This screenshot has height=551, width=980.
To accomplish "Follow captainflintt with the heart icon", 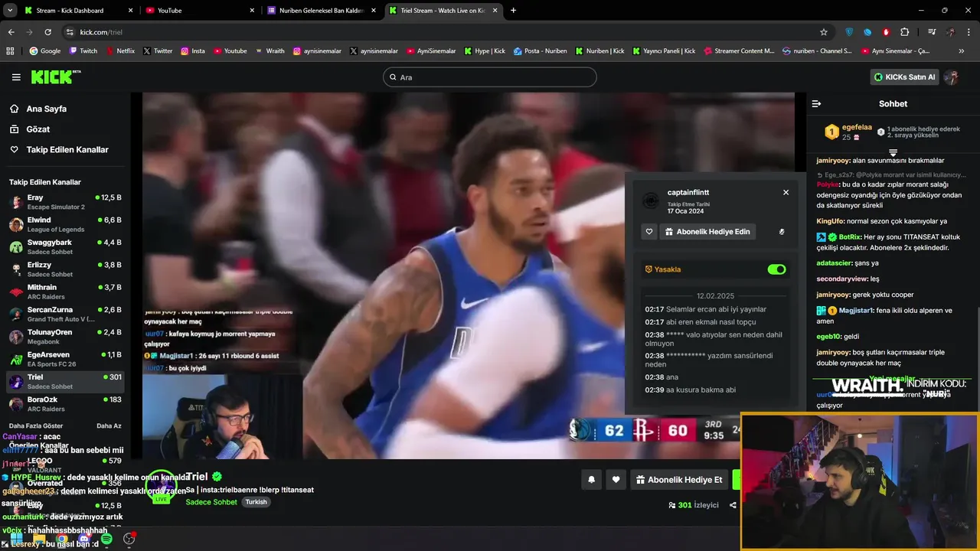I will coord(649,232).
